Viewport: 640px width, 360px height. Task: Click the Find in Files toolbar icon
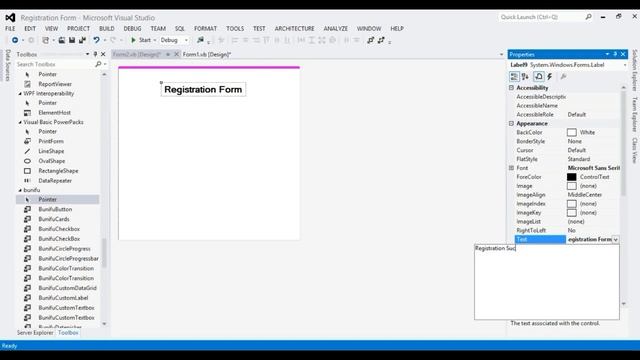point(200,40)
